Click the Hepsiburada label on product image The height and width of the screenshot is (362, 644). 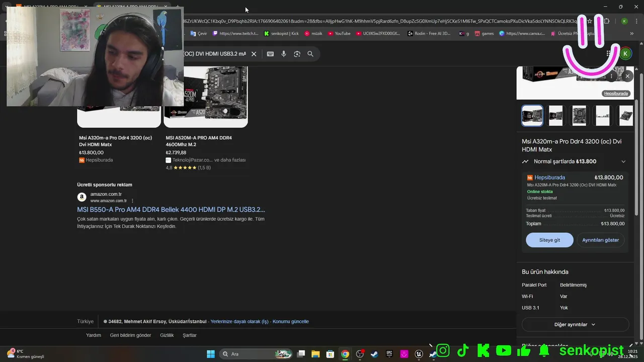pos(616,94)
